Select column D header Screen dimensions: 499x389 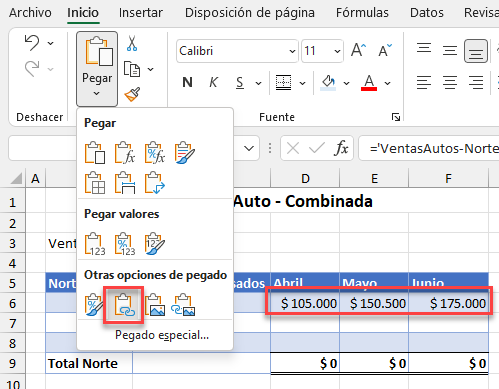click(305, 179)
